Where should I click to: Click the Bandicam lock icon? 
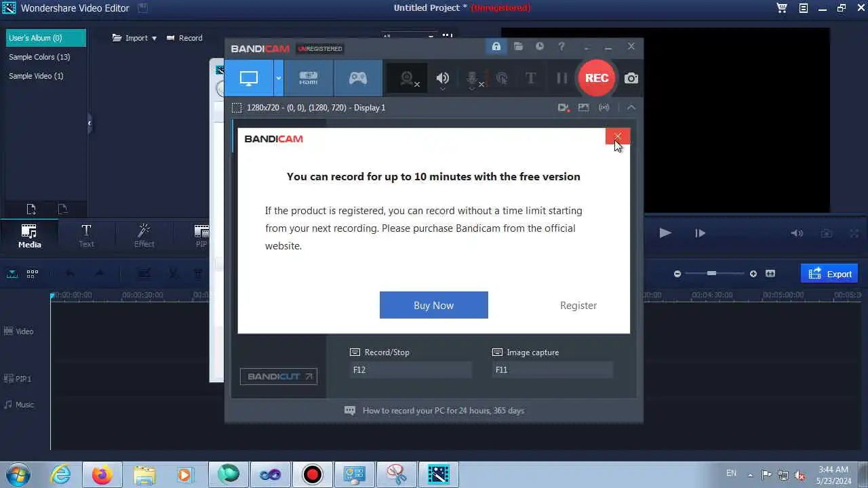point(496,47)
